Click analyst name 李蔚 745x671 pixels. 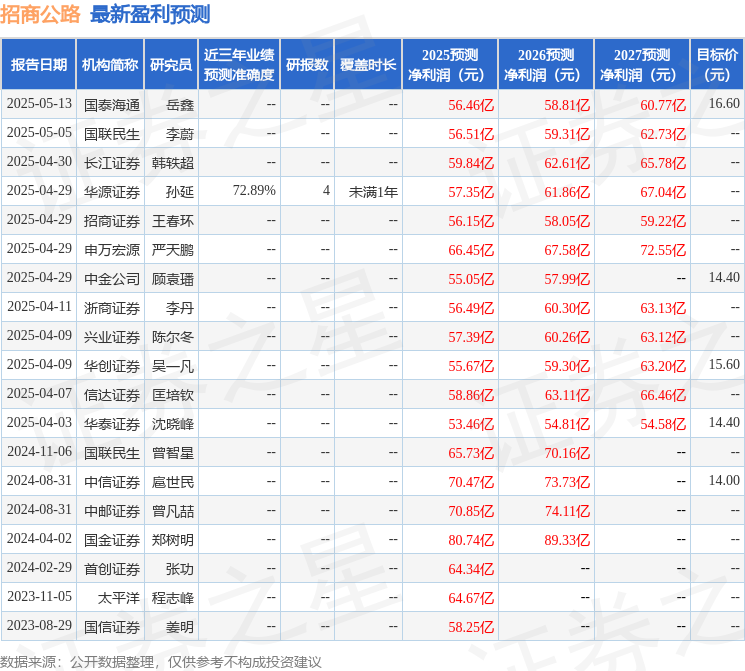[x=180, y=134]
